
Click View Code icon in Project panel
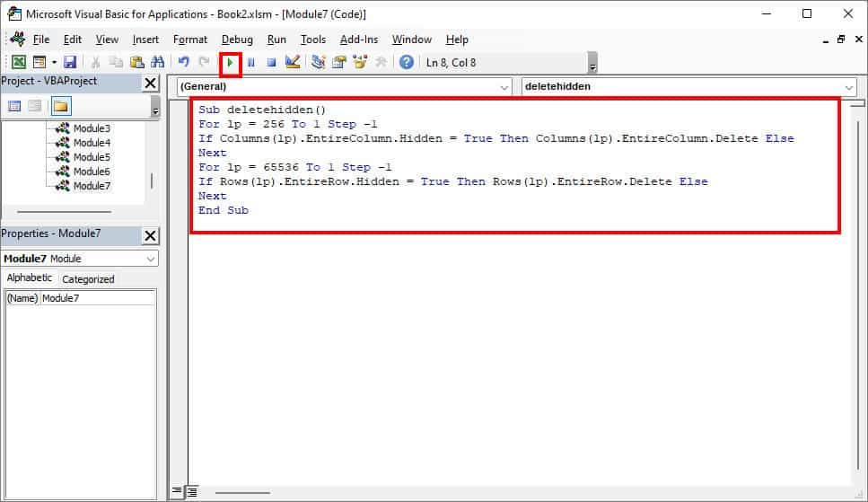tap(14, 106)
